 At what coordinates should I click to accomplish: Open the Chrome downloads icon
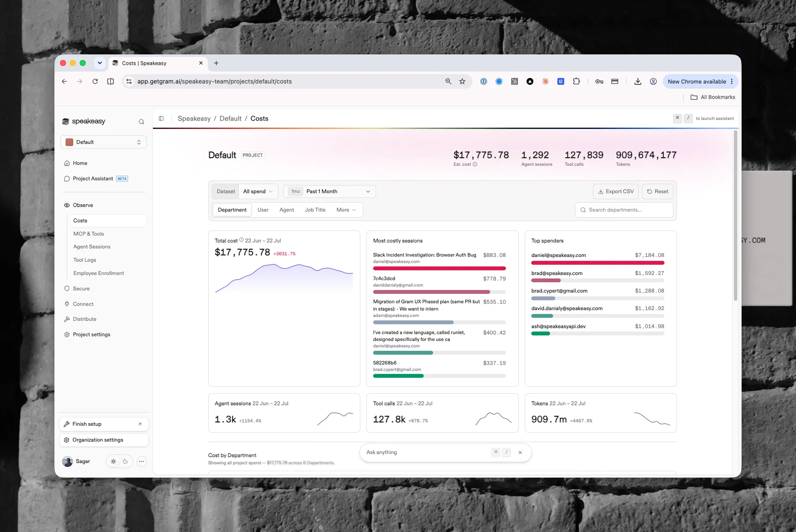[x=638, y=81]
